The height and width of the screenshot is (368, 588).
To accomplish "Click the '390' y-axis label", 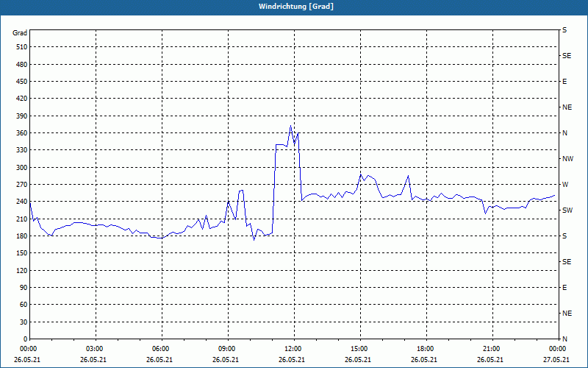I will click(22, 116).
